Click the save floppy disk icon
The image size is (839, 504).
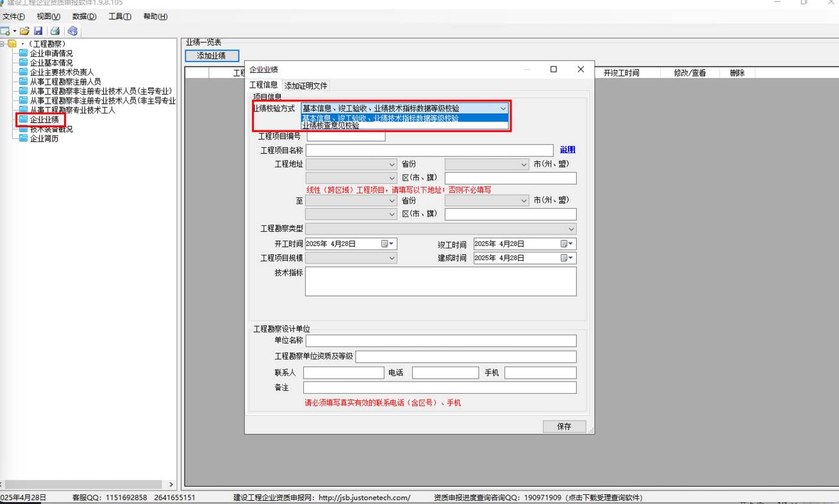(38, 31)
